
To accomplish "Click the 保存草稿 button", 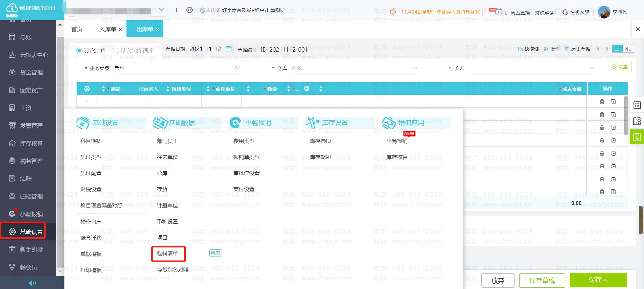I will tap(542, 280).
